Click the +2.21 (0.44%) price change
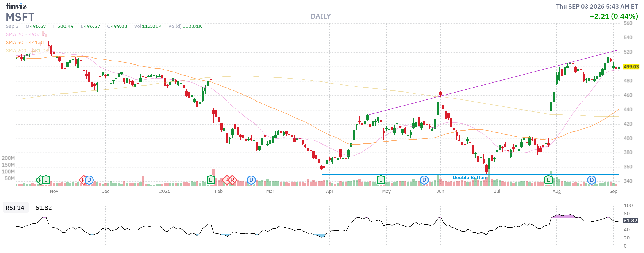Screen dimensions: 644x253 pos(614,16)
